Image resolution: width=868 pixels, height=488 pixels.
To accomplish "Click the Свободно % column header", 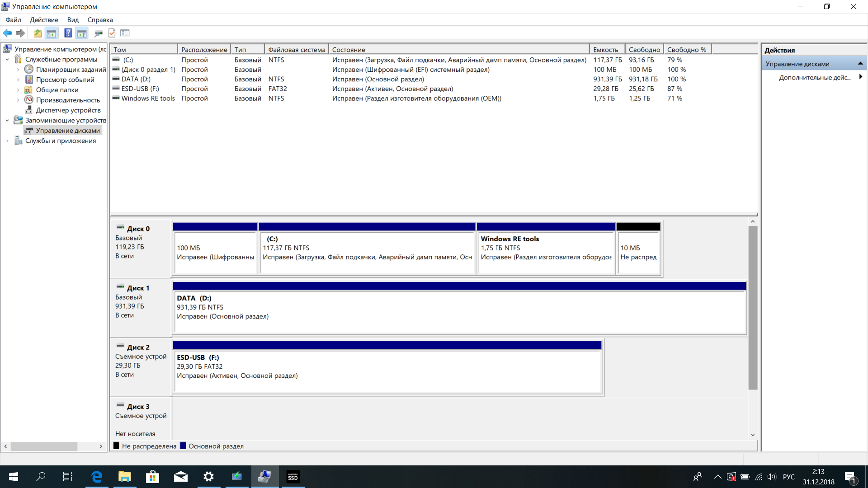I will click(x=686, y=50).
